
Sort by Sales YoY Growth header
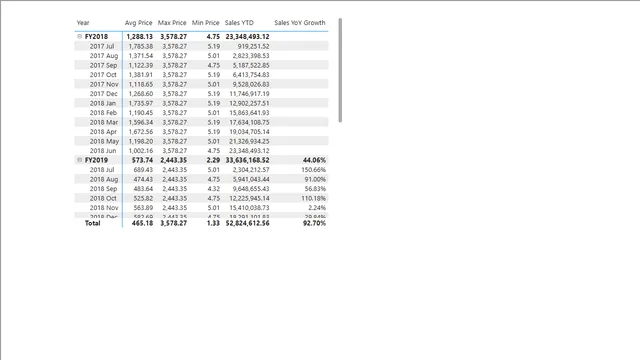300,23
